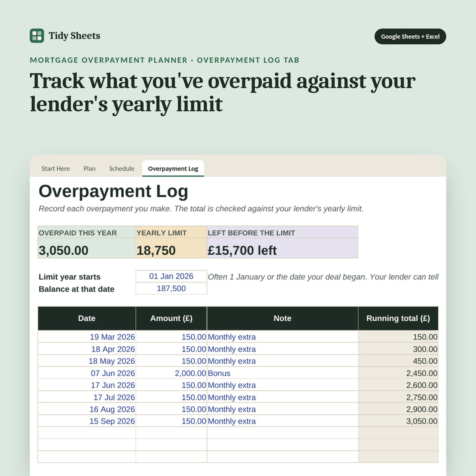This screenshot has height=476, width=476.
Task: Select the 2,450.00 running total cell
Action: pyautogui.click(x=398, y=373)
